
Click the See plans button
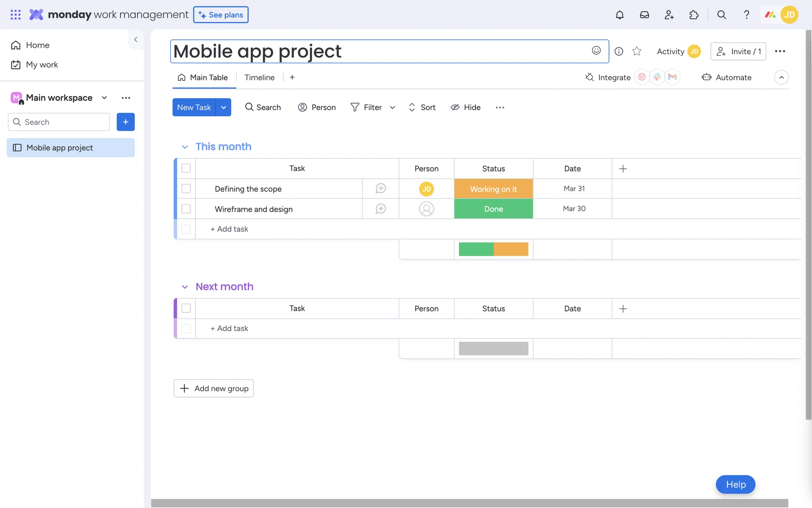point(221,15)
